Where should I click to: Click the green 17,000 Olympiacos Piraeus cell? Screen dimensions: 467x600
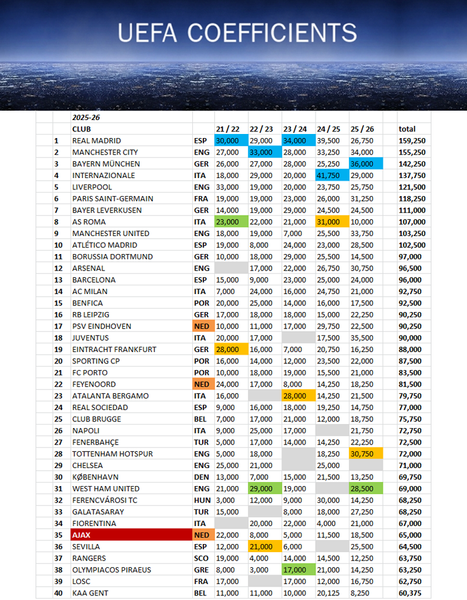pos(299,569)
